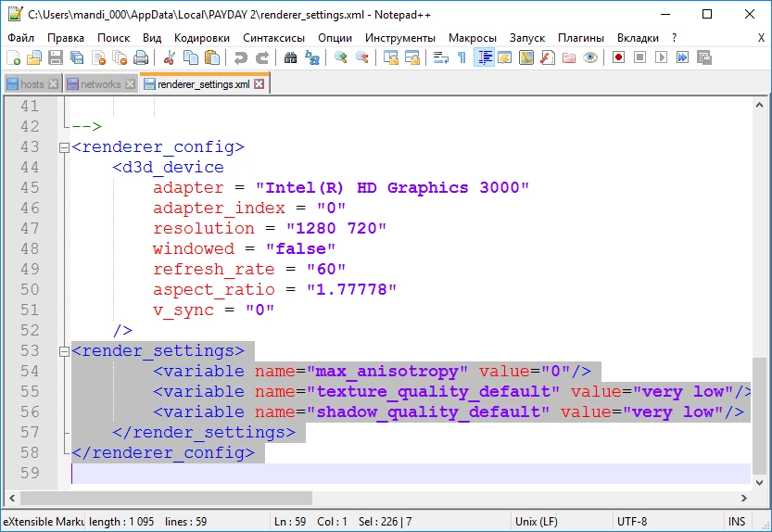This screenshot has width=772, height=532.
Task: Toggle show all characters pilcrow icon
Action: coord(462,57)
